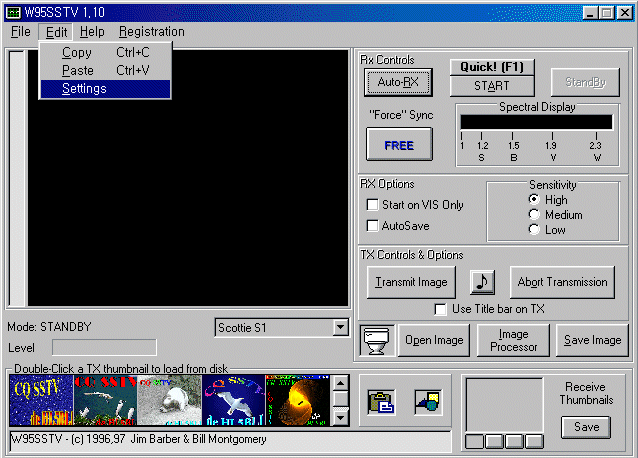638x458 pixels.
Task: Click the musical note tone button
Action: point(482,282)
